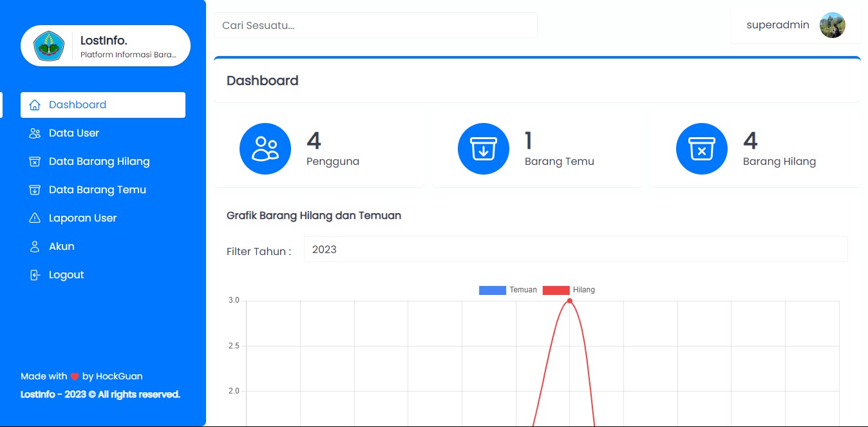This screenshot has width=868, height=427.
Task: Click the Cari Sesuatu search field
Action: (375, 25)
